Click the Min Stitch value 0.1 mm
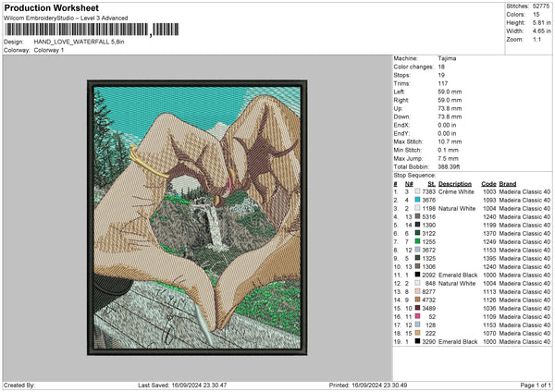This screenshot has height=392, width=555. [x=448, y=150]
